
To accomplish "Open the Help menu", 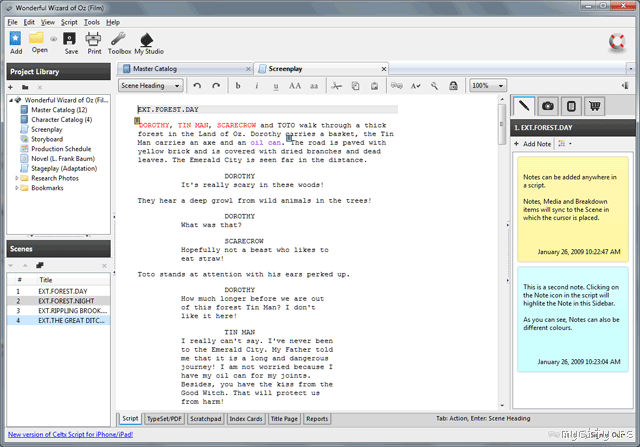I will click(113, 22).
